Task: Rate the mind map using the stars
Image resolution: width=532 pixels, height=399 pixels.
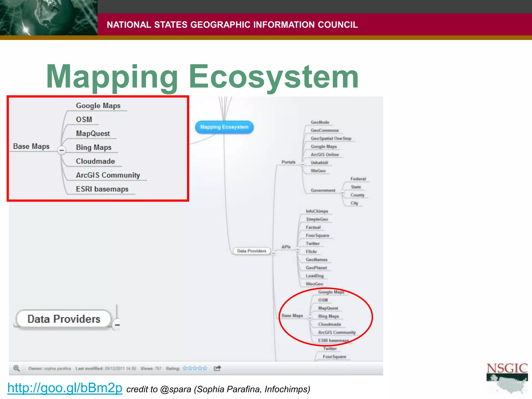Action: pyautogui.click(x=195, y=368)
